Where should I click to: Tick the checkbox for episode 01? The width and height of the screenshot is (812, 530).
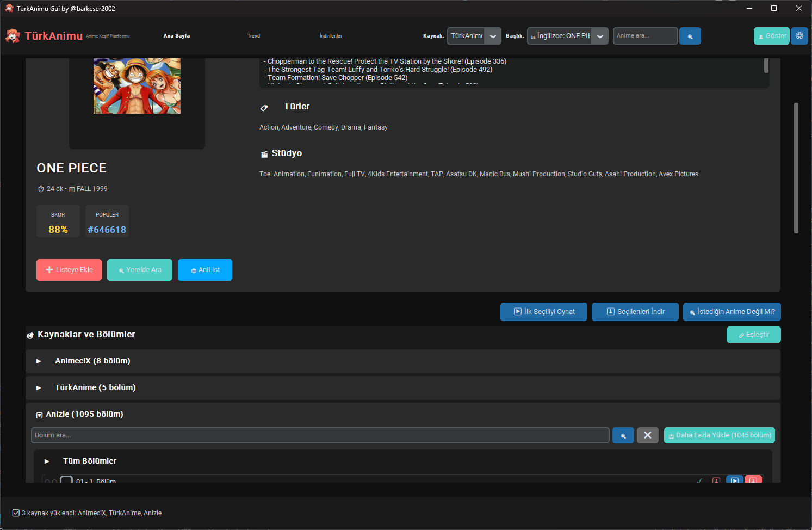[66, 480]
